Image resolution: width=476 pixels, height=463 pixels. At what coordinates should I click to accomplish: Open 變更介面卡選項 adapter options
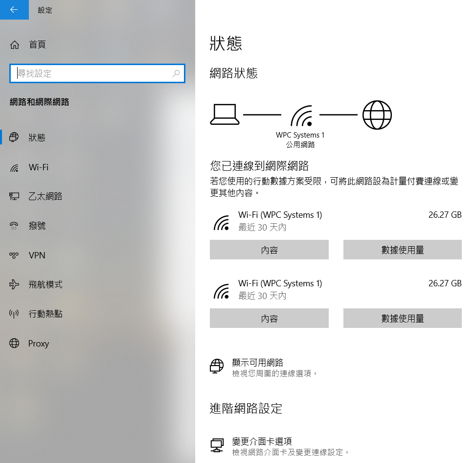[262, 441]
